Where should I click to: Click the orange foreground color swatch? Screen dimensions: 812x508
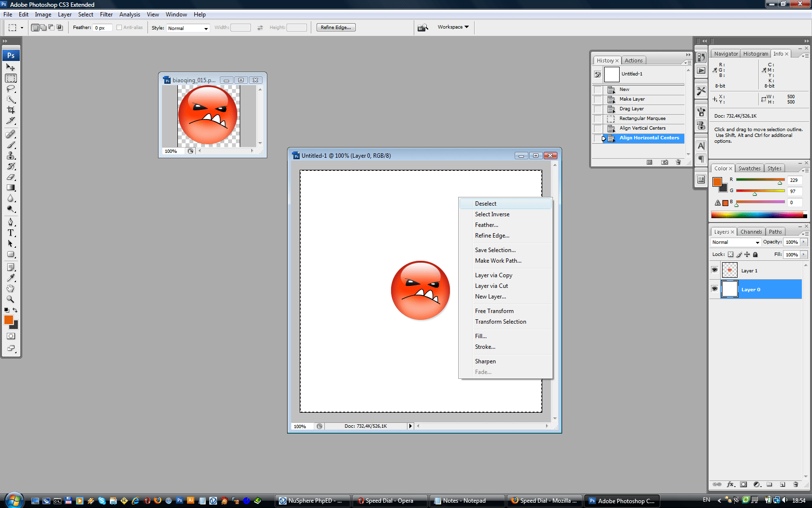point(8,320)
